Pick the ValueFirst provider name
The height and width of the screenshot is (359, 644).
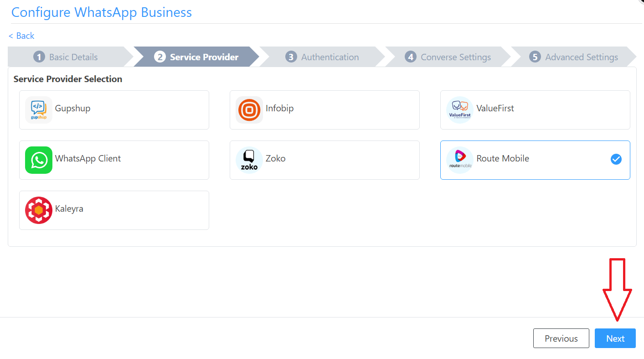point(495,109)
